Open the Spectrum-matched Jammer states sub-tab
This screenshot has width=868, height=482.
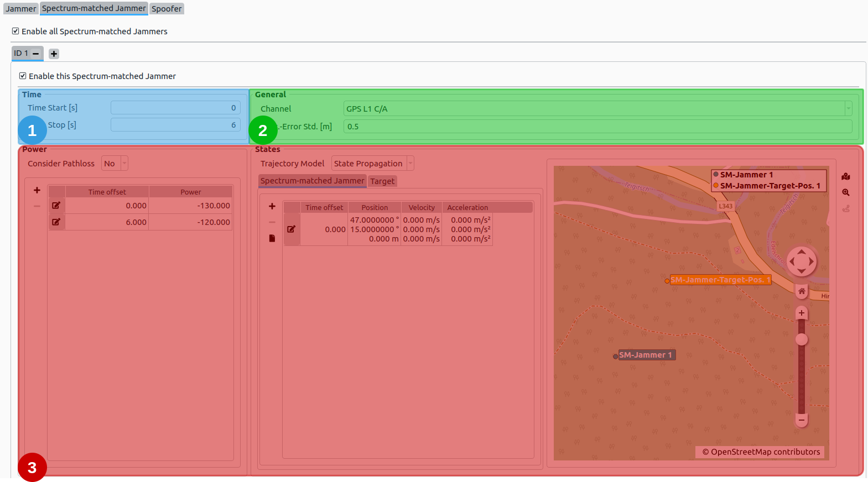coord(313,181)
